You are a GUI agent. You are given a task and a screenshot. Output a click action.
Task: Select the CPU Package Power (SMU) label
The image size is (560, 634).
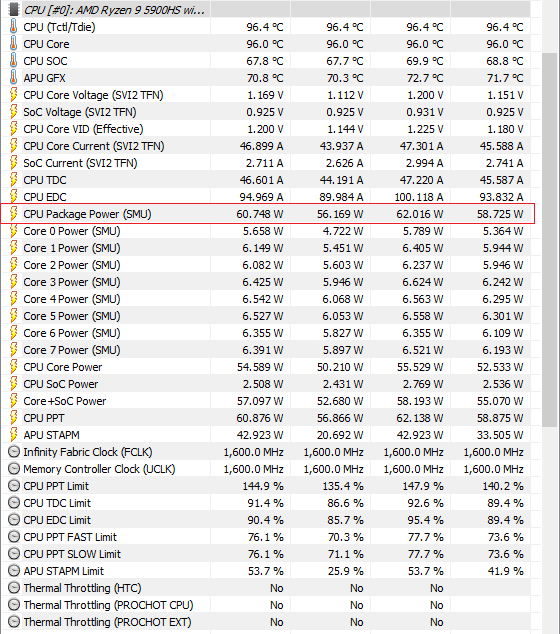87,214
